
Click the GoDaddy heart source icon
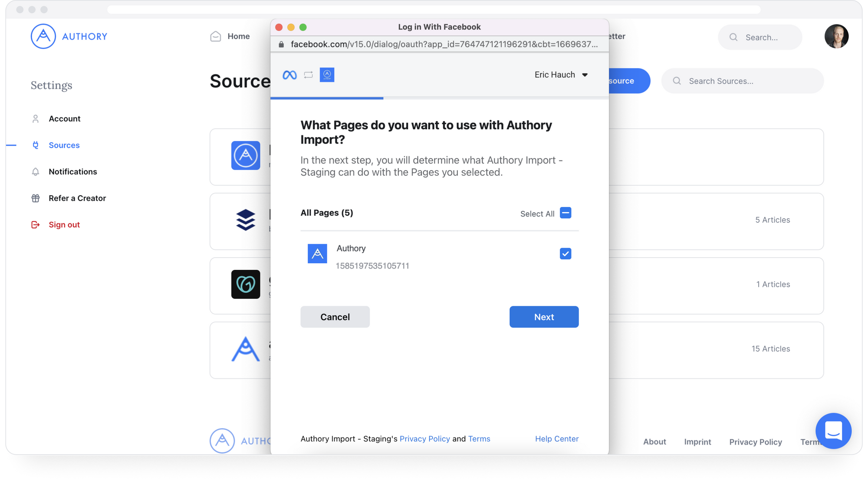246,285
